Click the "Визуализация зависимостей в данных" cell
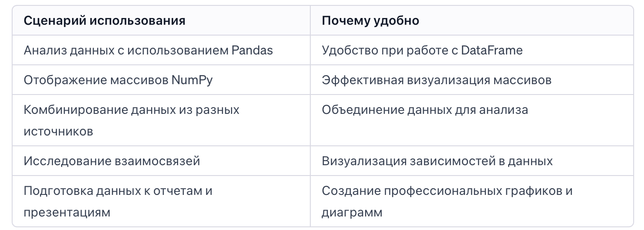This screenshot has height=230, width=644. (437, 161)
